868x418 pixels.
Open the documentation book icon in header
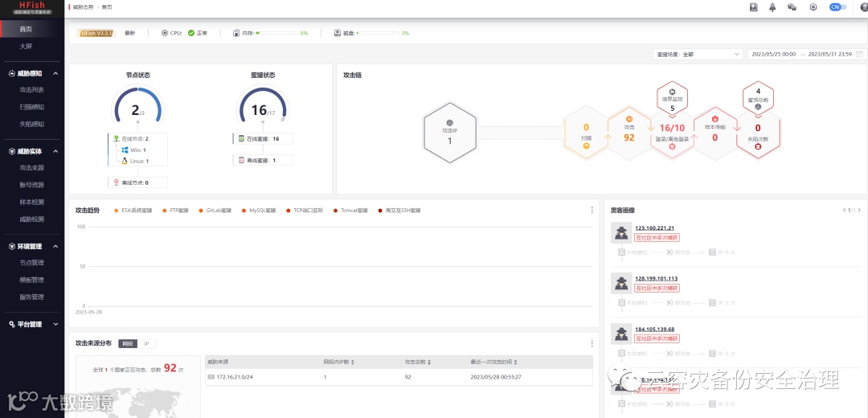point(753,7)
